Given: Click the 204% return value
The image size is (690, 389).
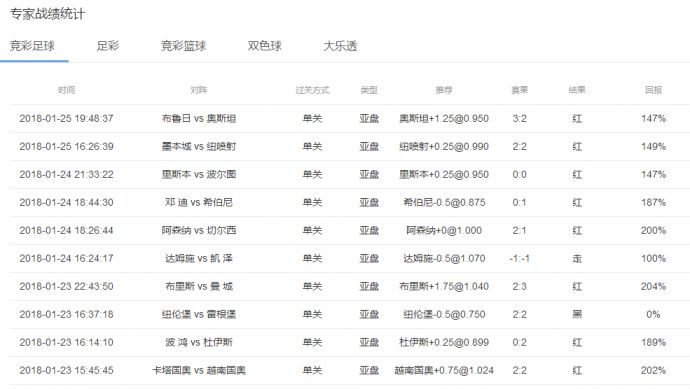Looking at the screenshot, I should [653, 286].
